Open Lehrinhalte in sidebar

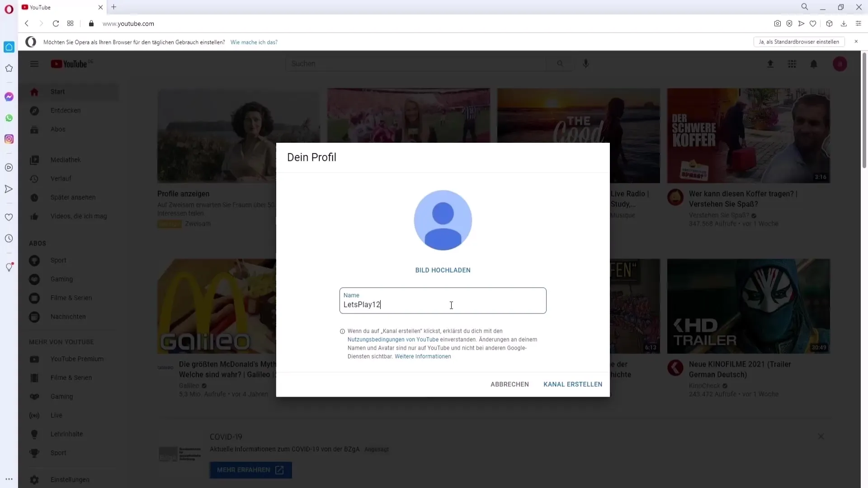[x=69, y=434]
